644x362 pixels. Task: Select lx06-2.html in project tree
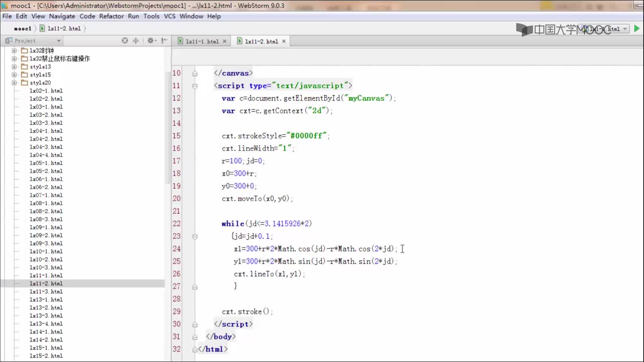coord(46,187)
